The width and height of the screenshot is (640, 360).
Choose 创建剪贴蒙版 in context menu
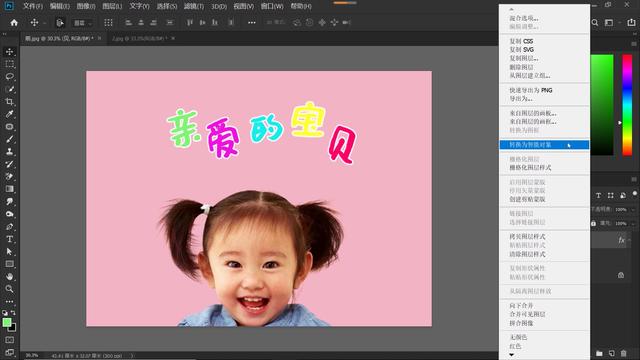pyautogui.click(x=527, y=199)
